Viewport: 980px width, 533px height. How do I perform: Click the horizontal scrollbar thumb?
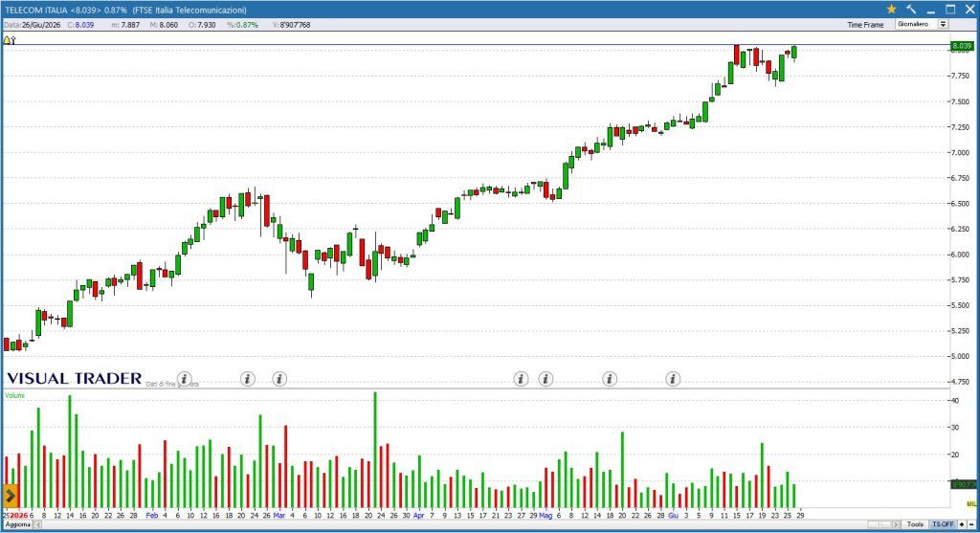(880, 524)
